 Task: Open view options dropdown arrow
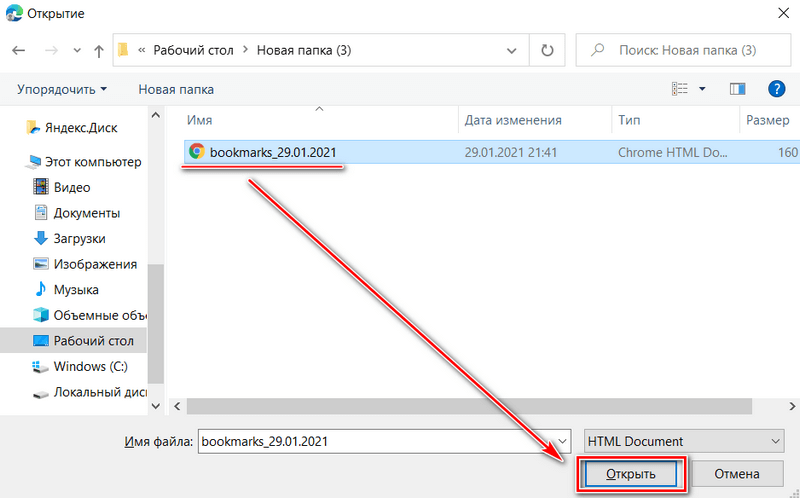point(702,89)
